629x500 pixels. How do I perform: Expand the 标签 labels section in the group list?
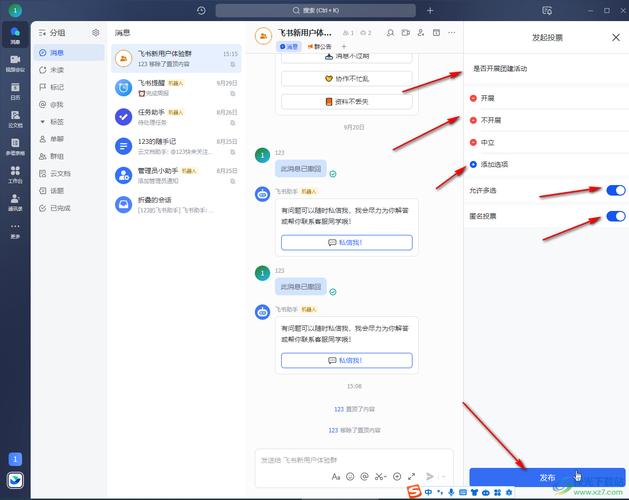click(x=43, y=122)
